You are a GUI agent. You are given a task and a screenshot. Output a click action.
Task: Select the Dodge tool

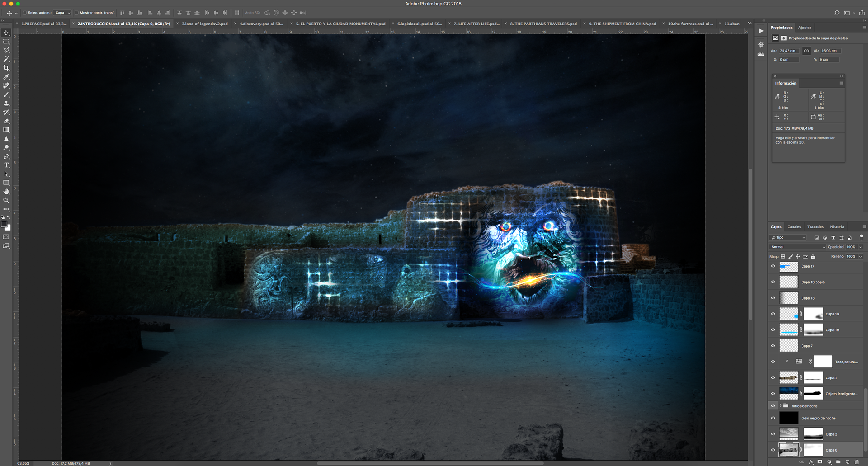6,147
